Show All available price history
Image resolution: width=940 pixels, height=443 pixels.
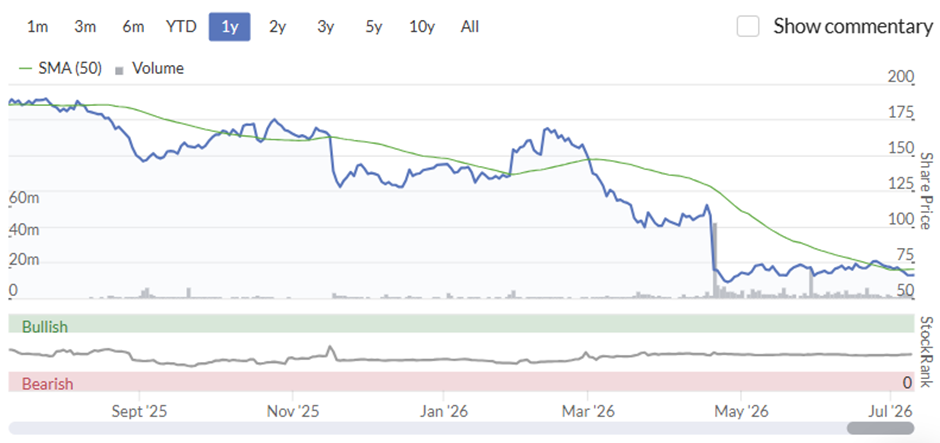click(x=470, y=27)
